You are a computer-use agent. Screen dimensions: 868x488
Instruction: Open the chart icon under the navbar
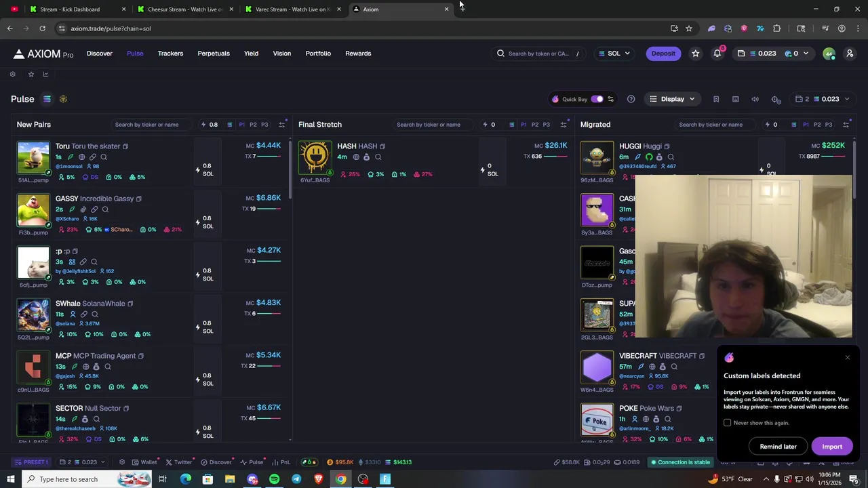coord(45,74)
